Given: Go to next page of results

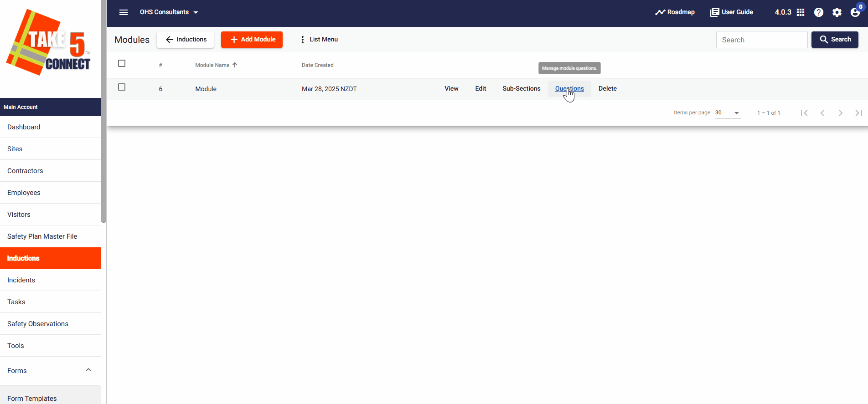Looking at the screenshot, I should (841, 113).
